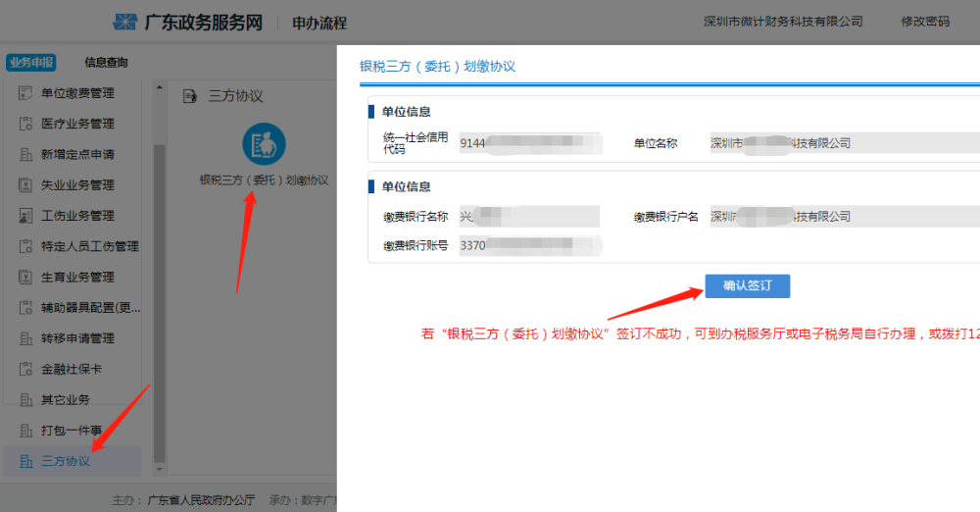
Task: Click icon beside 金融社保卡
Action: click(25, 370)
